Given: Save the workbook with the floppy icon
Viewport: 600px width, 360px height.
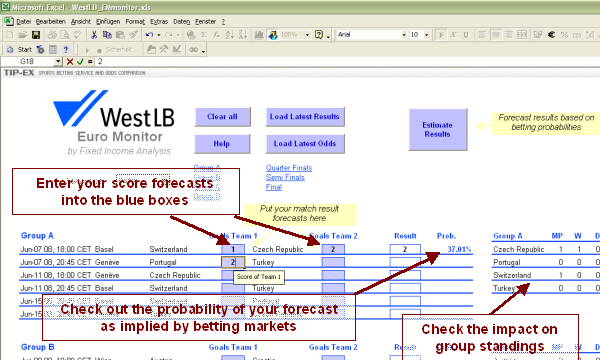Looking at the screenshot, I should [x=36, y=35].
